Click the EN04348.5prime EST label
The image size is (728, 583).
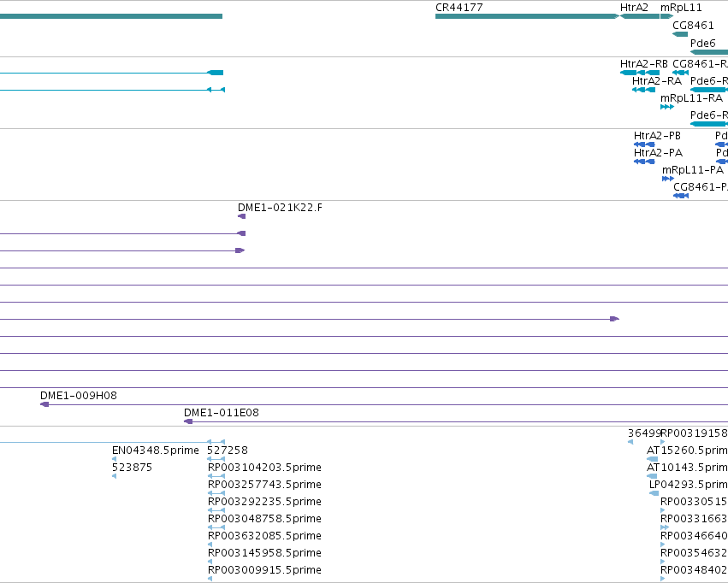pyautogui.click(x=156, y=450)
